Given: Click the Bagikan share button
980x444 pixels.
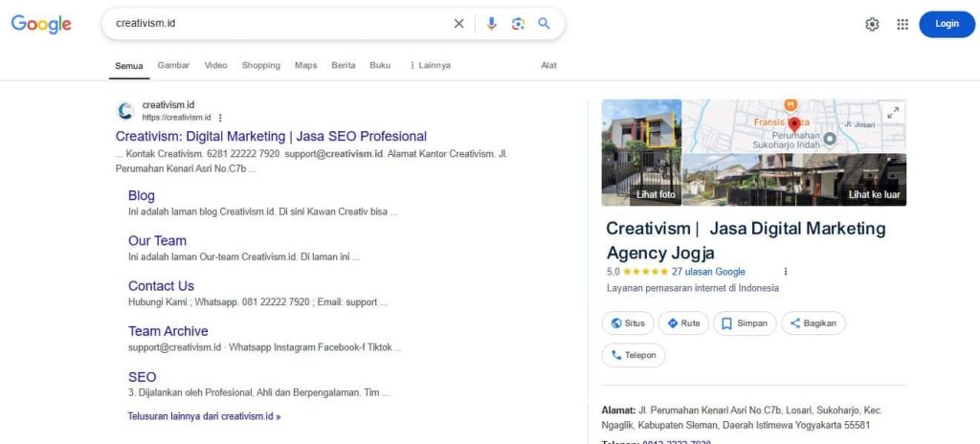Looking at the screenshot, I should click(813, 323).
